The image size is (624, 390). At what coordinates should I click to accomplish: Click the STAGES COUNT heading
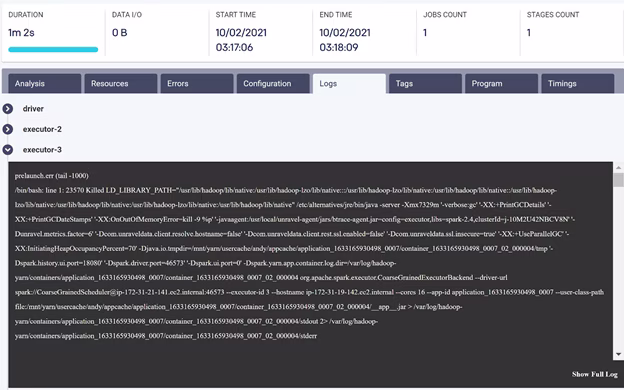point(553,15)
